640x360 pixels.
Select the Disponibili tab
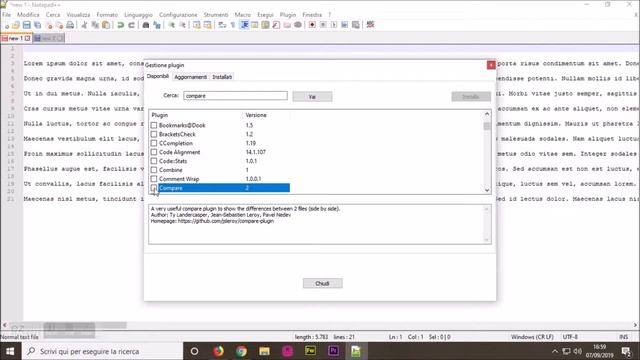(158, 76)
